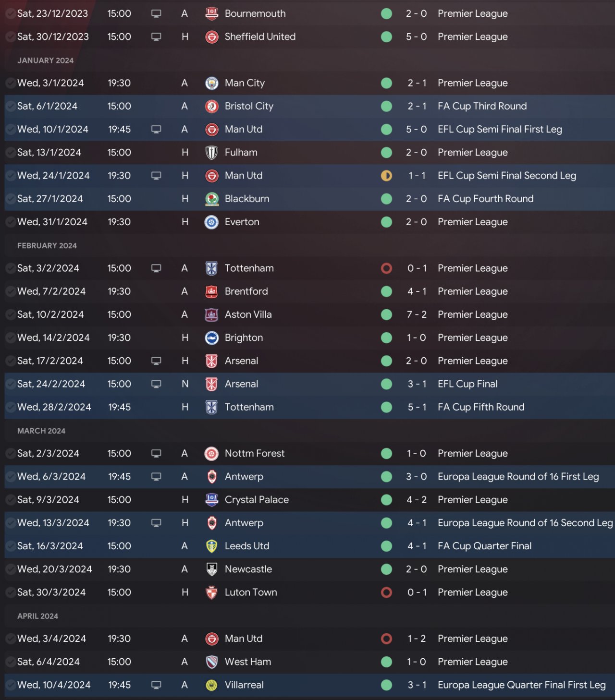Click the Villarreal club badge
The width and height of the screenshot is (615, 700).
(x=211, y=685)
